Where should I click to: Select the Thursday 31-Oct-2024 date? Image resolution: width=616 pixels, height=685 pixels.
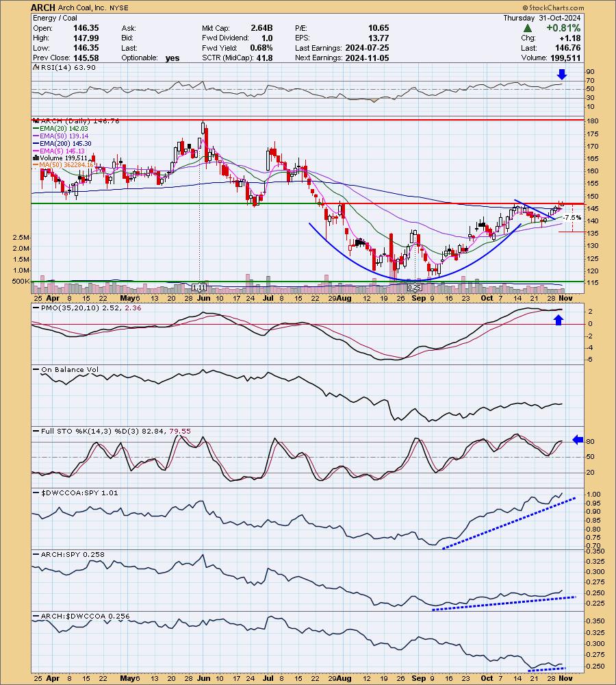(x=542, y=18)
